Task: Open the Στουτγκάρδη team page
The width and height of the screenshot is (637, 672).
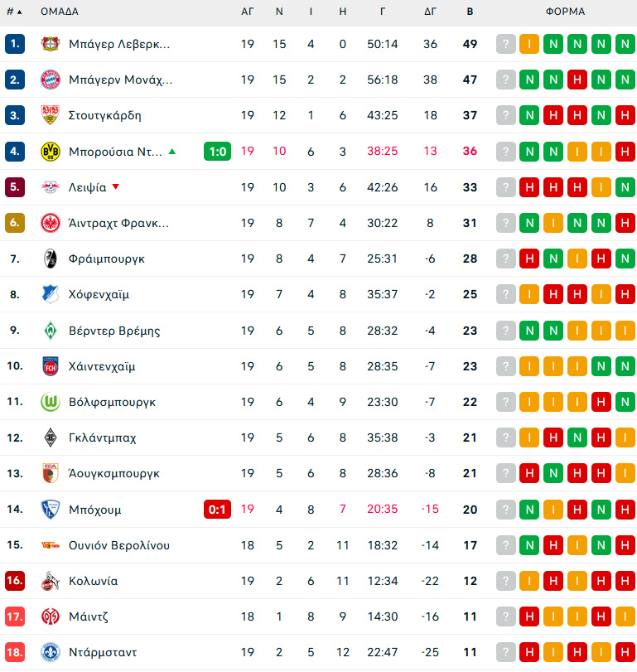Action: (105, 115)
